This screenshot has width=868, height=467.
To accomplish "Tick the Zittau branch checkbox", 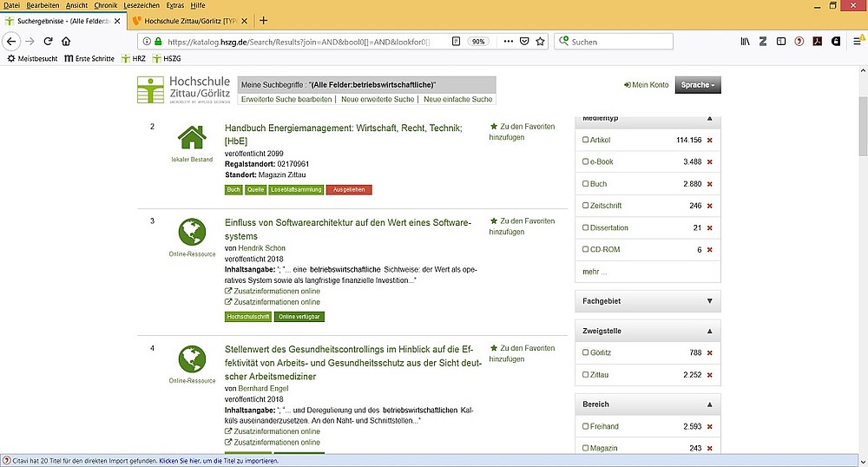I will click(x=585, y=375).
